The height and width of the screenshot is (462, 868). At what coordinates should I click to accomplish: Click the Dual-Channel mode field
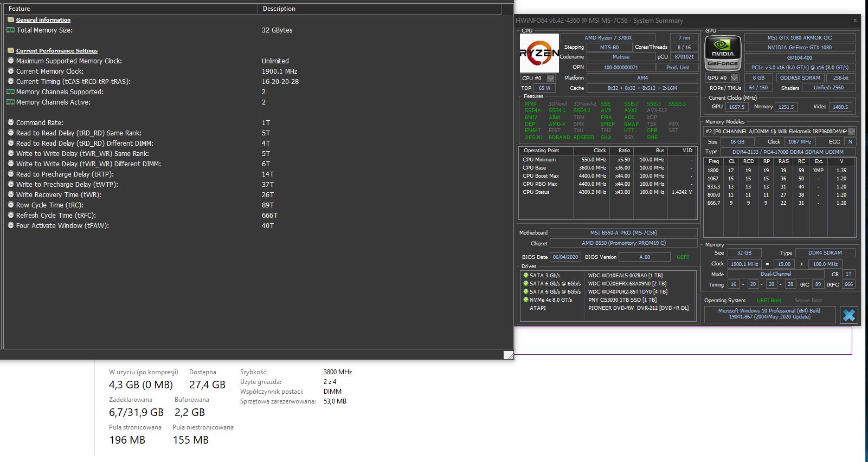tap(776, 274)
